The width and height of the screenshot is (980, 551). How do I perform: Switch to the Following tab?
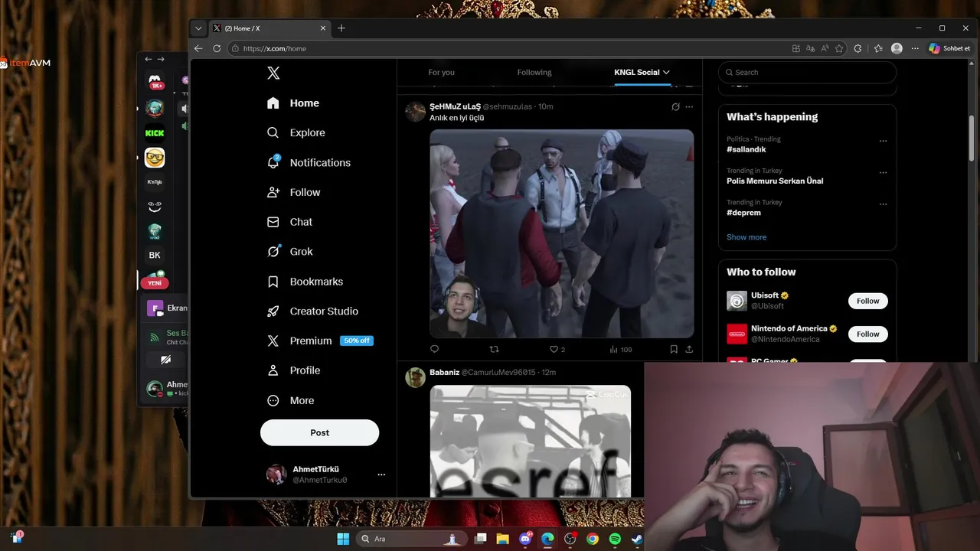[534, 72]
